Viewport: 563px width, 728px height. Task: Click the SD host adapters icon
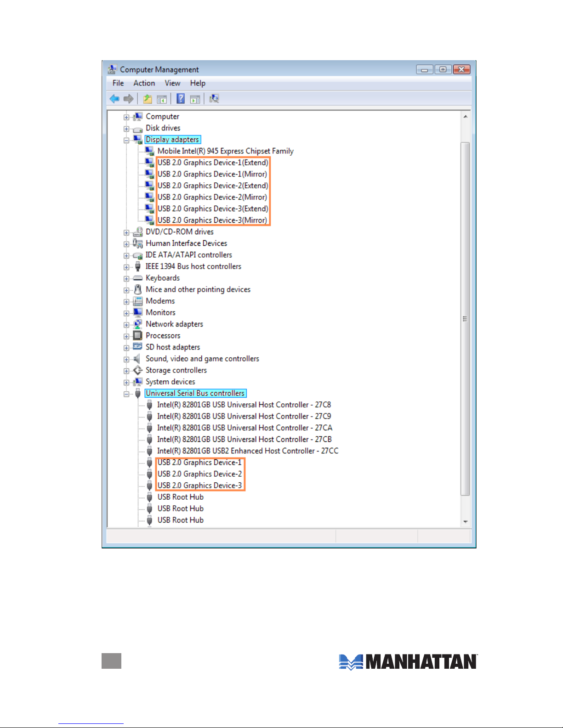coord(137,347)
